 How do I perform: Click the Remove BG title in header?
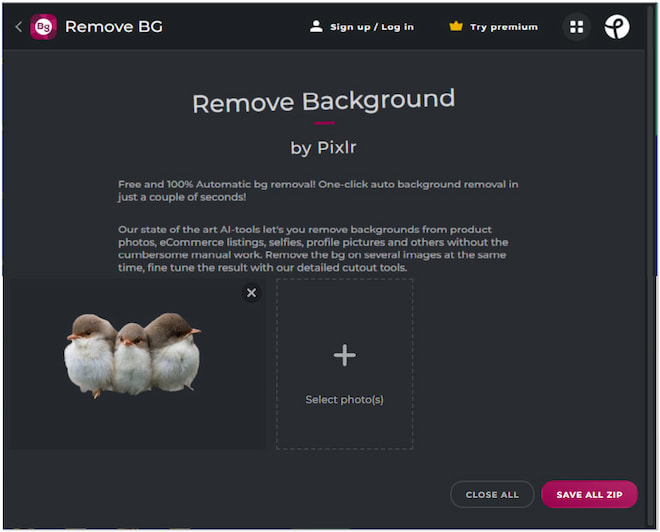(113, 27)
